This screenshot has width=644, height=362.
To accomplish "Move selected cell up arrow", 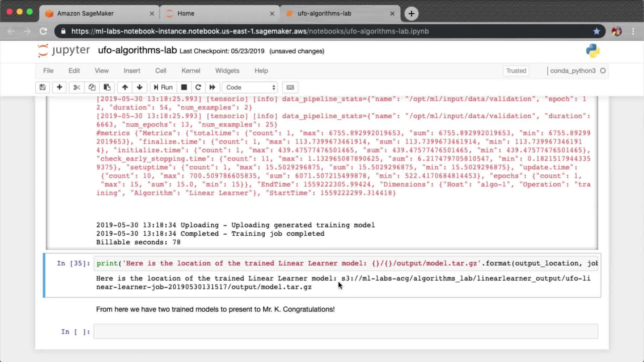I will (125, 87).
